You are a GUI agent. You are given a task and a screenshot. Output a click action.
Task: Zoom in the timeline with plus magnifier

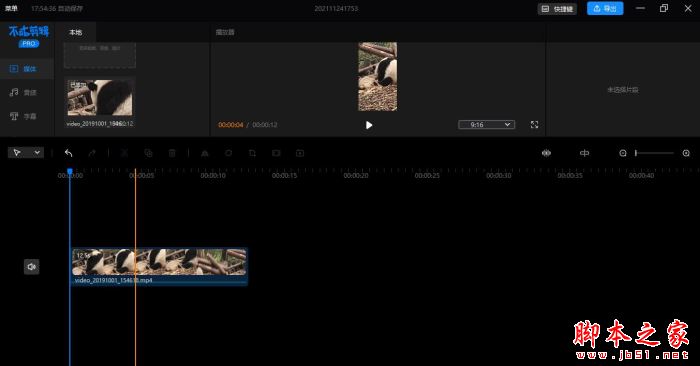(686, 153)
